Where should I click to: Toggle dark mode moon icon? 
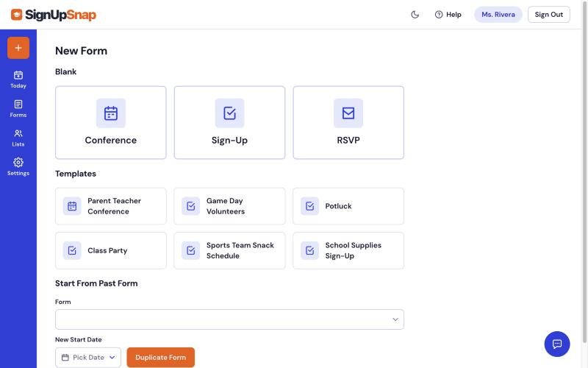[415, 15]
